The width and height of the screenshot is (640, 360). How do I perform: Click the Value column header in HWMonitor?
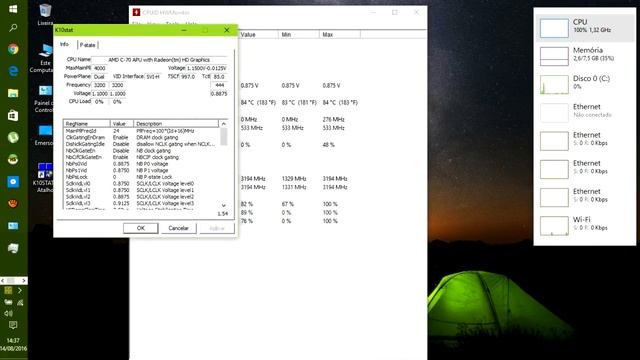(x=258, y=35)
